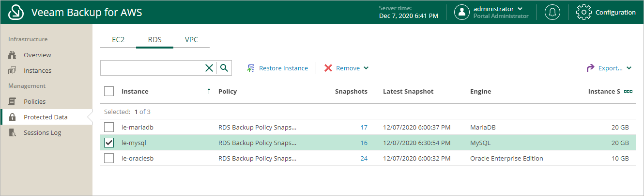
Task: Check the le-mariadb row checkbox
Action: [x=109, y=127]
